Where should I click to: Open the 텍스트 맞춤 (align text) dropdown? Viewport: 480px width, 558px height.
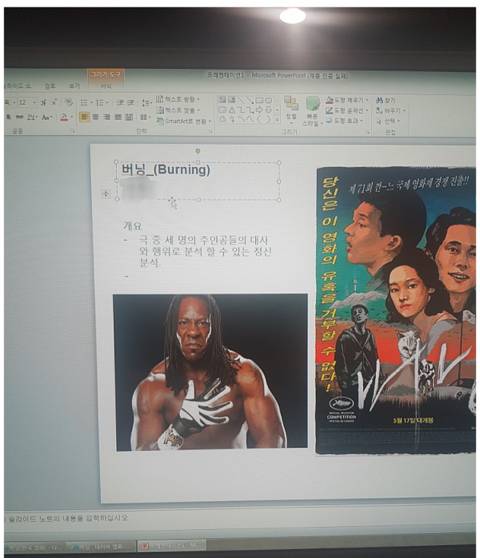click(178, 111)
